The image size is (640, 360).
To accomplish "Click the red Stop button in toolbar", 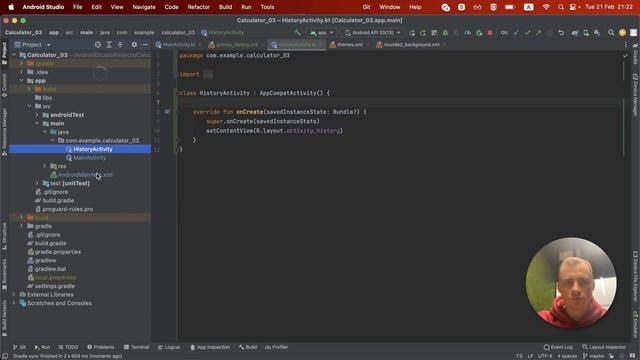I will 490,33.
